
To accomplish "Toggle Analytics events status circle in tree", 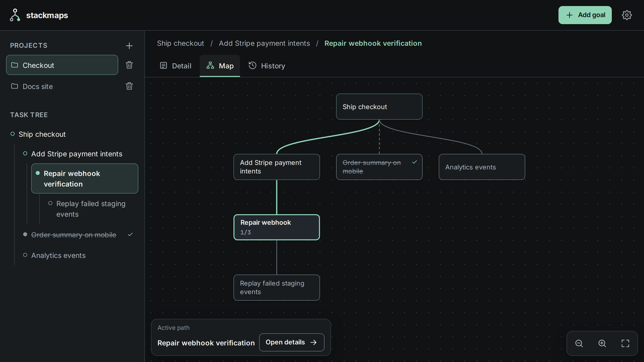I will (x=25, y=255).
